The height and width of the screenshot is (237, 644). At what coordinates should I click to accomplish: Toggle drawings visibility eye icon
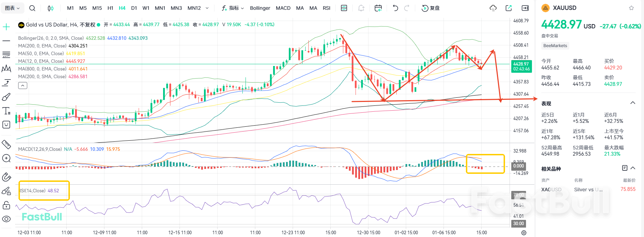(6, 219)
